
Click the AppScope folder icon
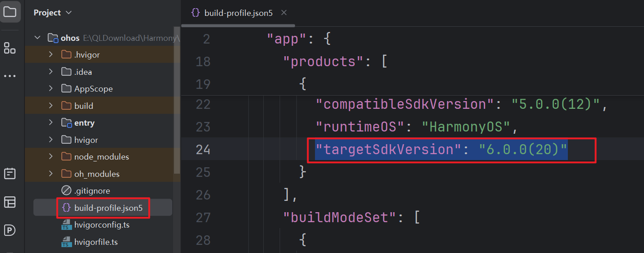[x=66, y=89]
